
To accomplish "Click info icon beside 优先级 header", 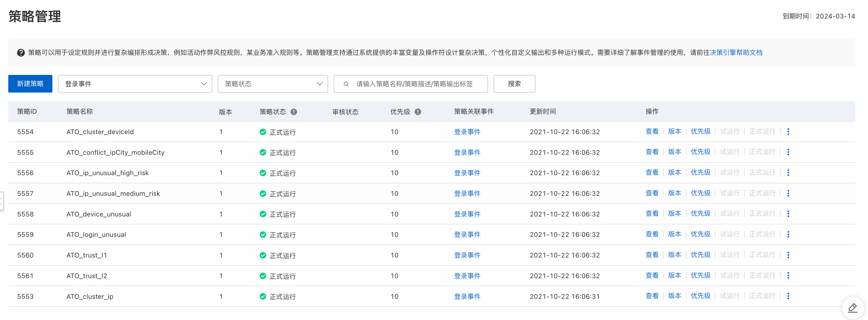I will (418, 112).
